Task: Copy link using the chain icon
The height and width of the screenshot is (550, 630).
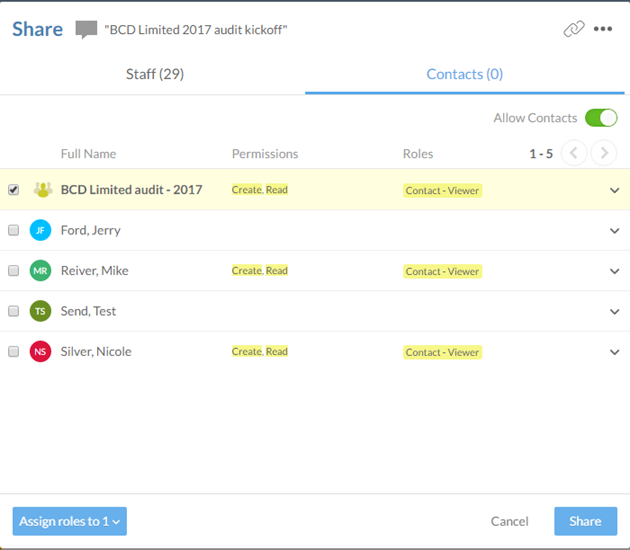Action: pyautogui.click(x=573, y=29)
